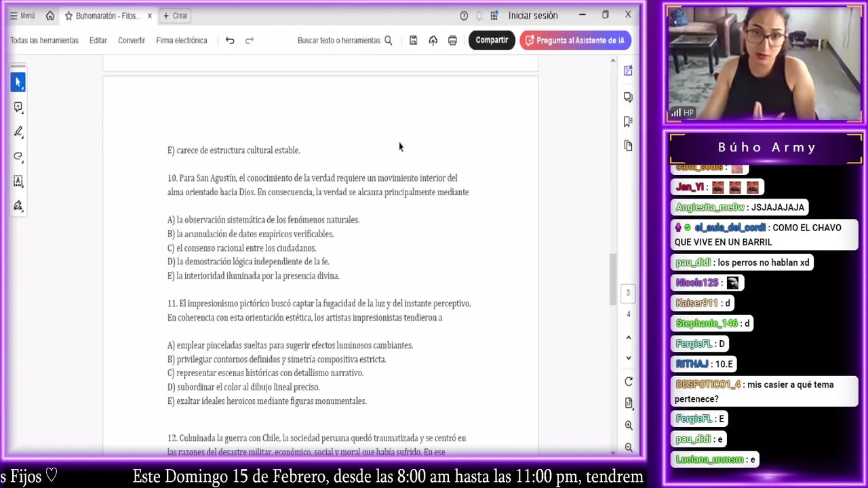Image resolution: width=868 pixels, height=488 pixels.
Task: Choose the freehand draw loop tool
Action: pyautogui.click(x=18, y=156)
